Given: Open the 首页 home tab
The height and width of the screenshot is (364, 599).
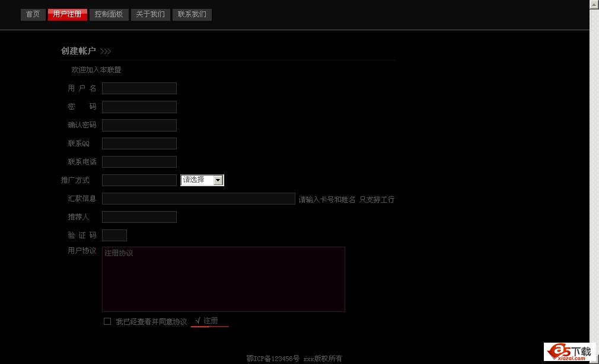Looking at the screenshot, I should (x=33, y=14).
